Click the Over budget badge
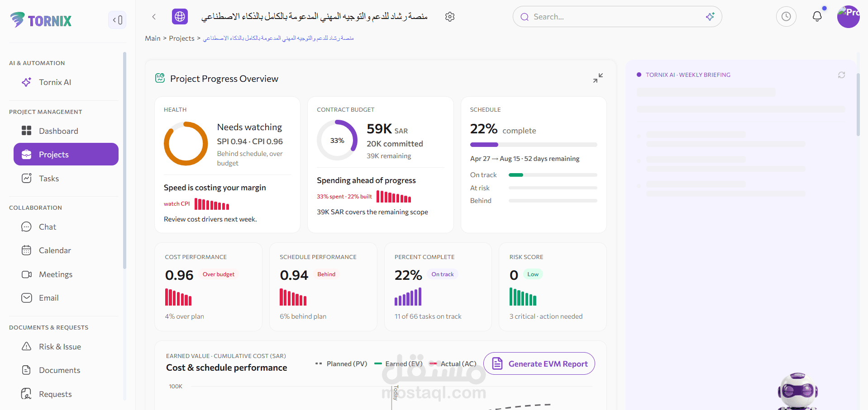Image resolution: width=868 pixels, height=410 pixels. [219, 274]
